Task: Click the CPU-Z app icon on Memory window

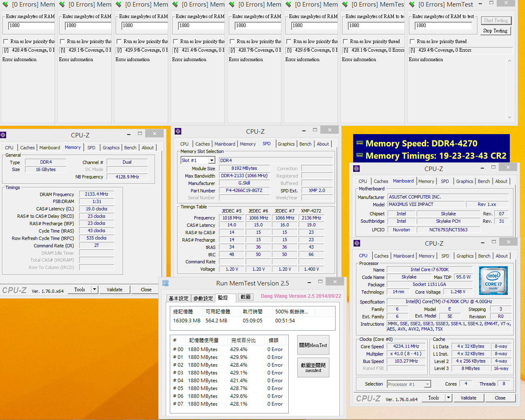Action: (x=3, y=135)
